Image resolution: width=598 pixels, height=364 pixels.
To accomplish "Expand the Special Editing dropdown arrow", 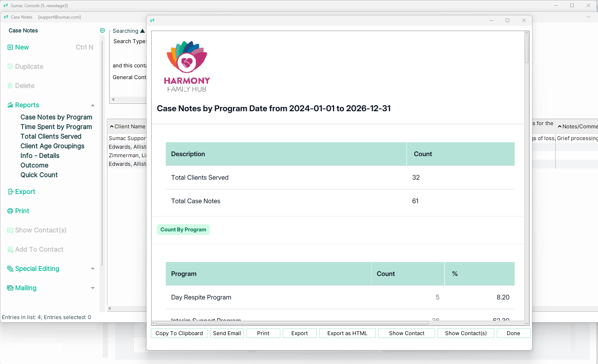I will click(93, 269).
